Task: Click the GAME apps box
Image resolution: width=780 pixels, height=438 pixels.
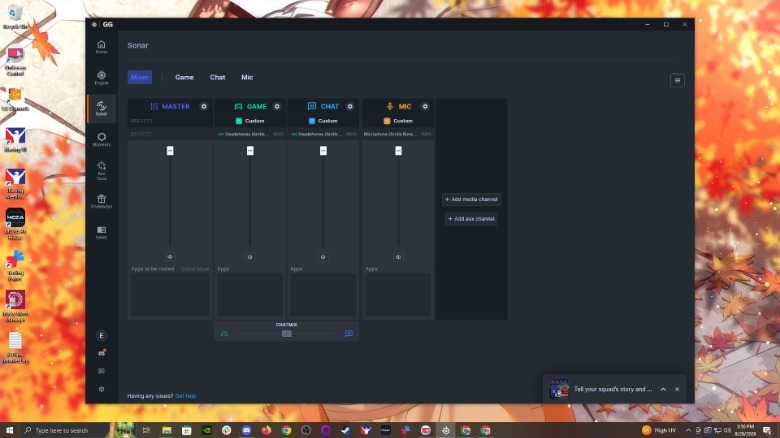Action: (x=250, y=295)
